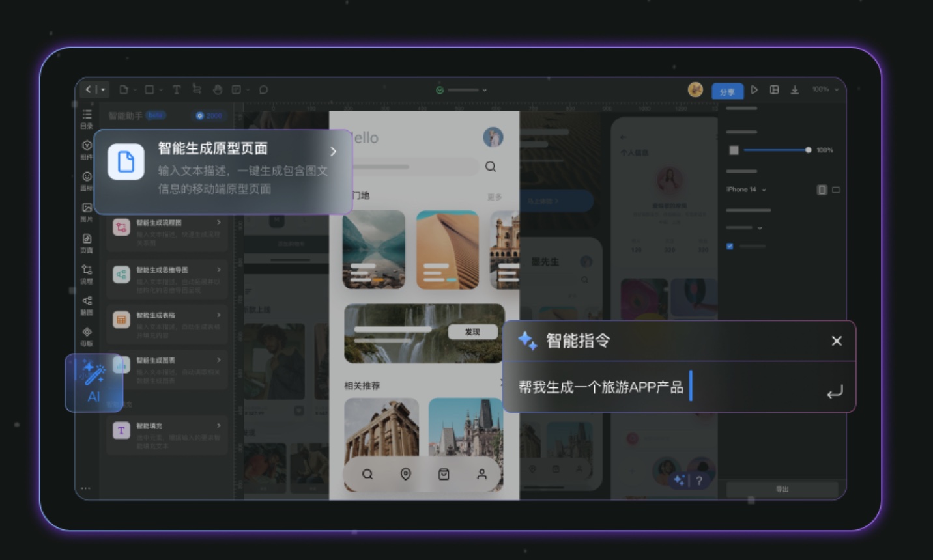Screen dimensions: 933x560
Task: Select the page tool icon in toolbar
Action: click(x=123, y=90)
